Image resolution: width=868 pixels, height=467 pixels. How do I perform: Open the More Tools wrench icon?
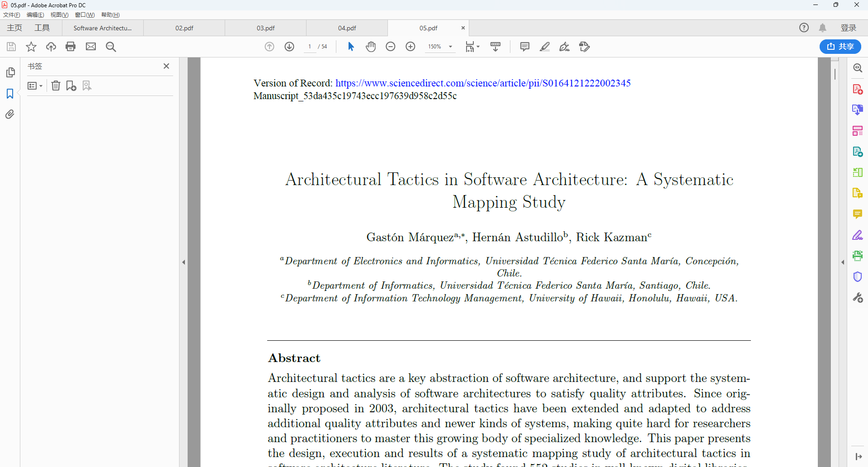(858, 298)
